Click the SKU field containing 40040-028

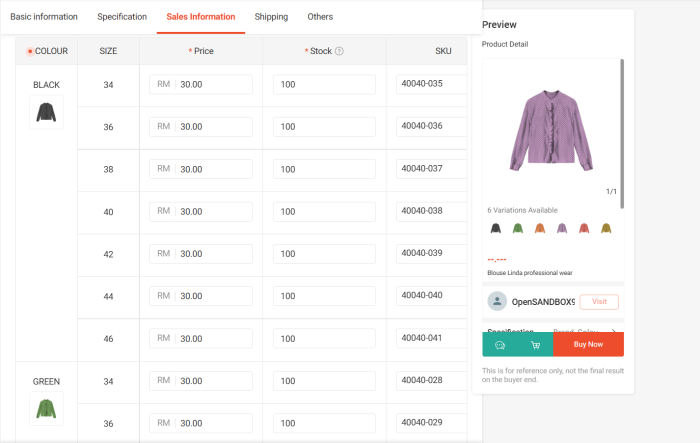431,381
